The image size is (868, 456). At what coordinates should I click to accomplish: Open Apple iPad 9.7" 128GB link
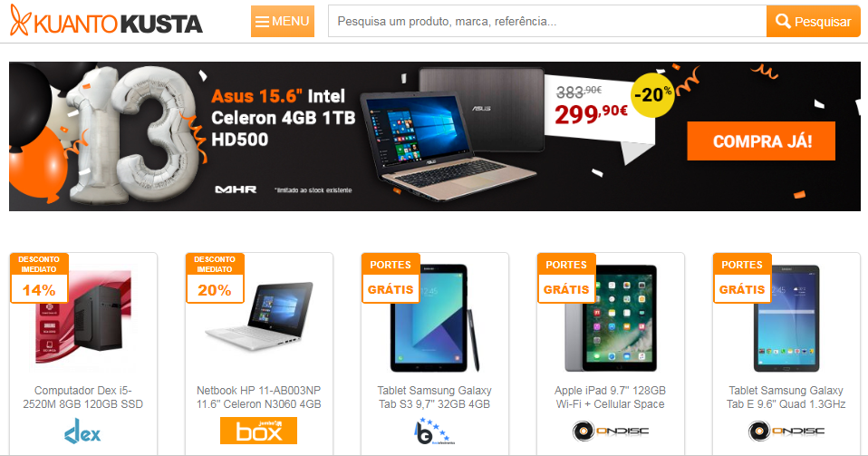610,397
